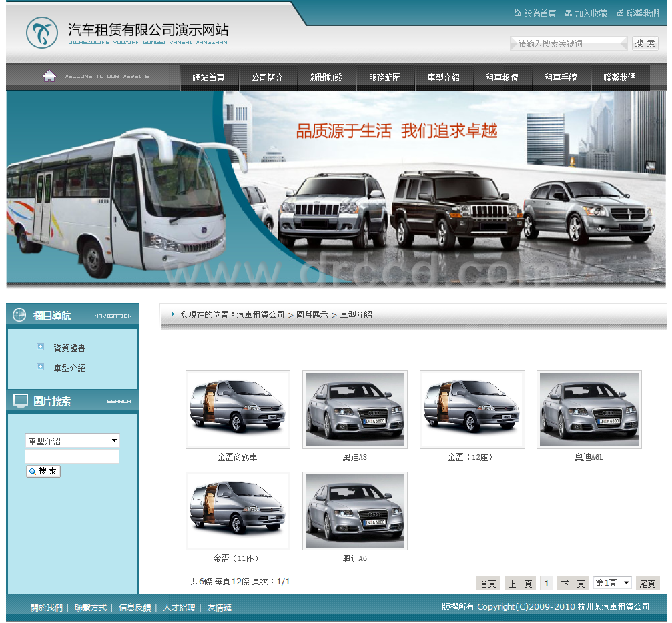Click the 版權所有 copyright text
672x623 pixels.
point(546,607)
